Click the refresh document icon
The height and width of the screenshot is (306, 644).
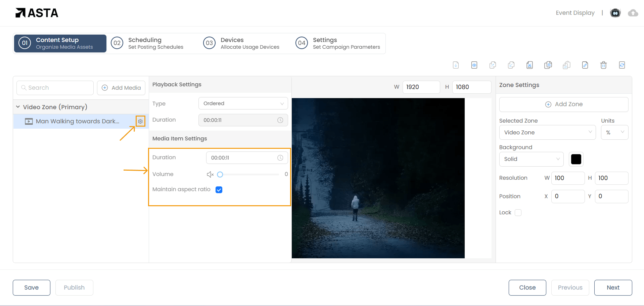click(622, 65)
